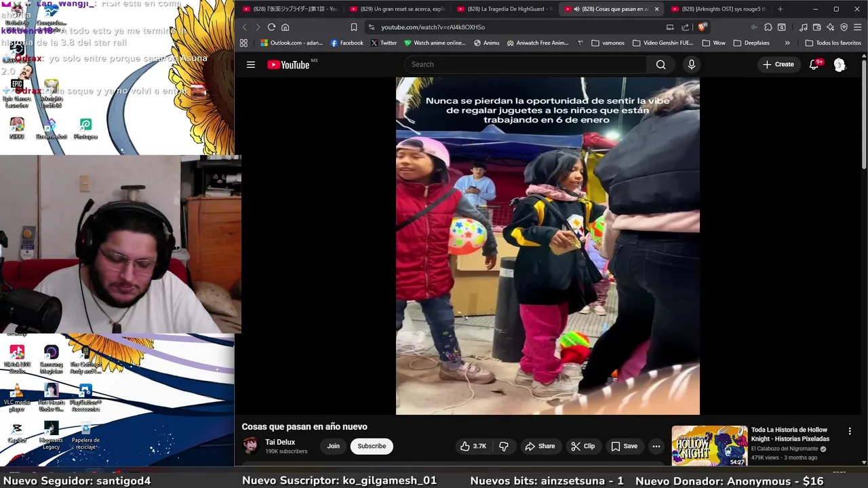
Task: Open the Outlook.com bookmark
Action: pos(292,43)
